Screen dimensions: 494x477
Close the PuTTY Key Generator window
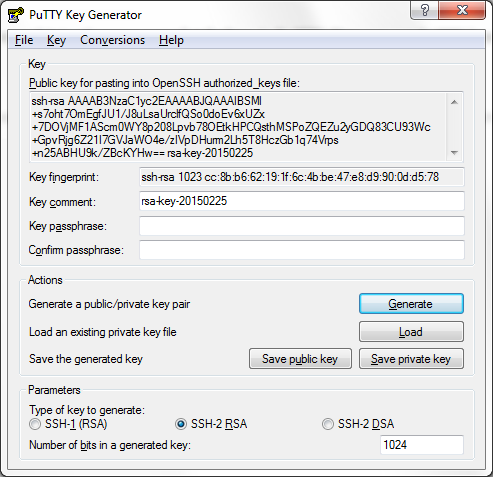coord(462,10)
